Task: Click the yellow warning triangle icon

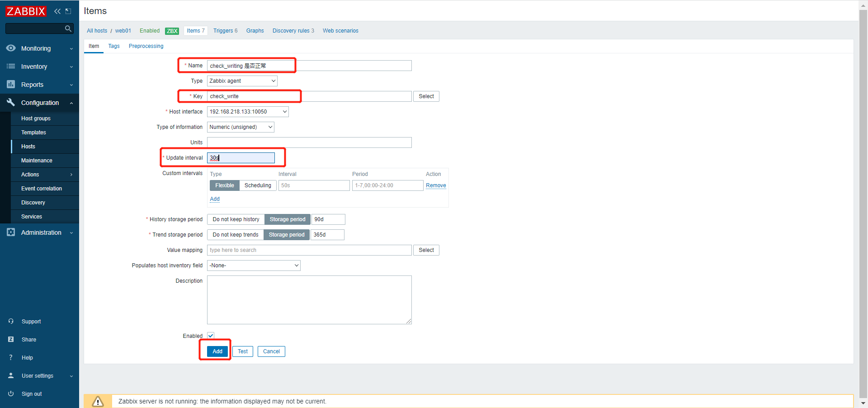Action: [98, 401]
